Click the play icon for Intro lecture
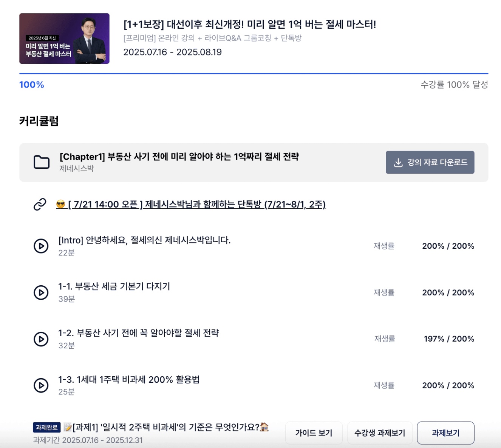The width and height of the screenshot is (501, 448). point(41,246)
